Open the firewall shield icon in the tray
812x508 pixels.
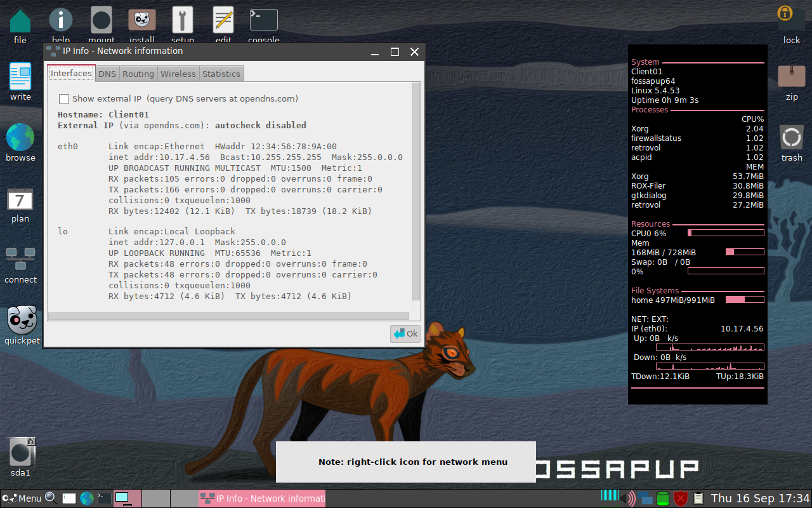click(x=679, y=498)
